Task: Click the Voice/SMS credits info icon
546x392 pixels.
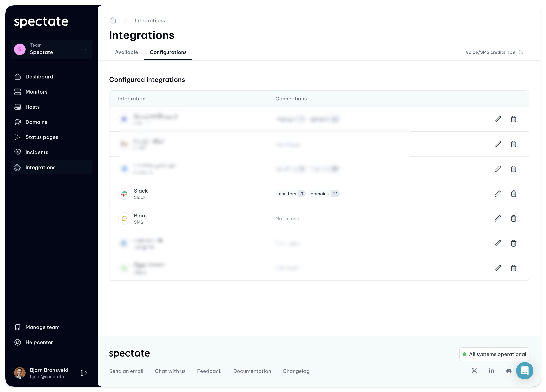Action: [521, 52]
